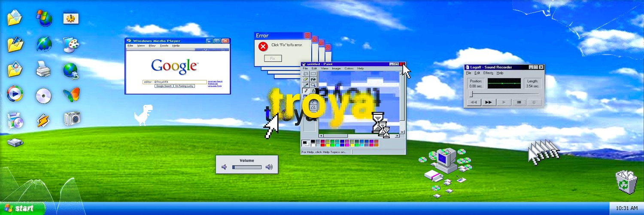Open Tools menu in Windows Media Player
The image size is (644, 215).
164,46
